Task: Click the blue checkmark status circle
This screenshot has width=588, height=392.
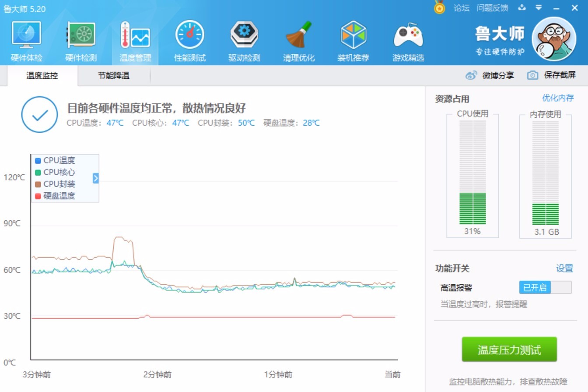Action: [39, 114]
